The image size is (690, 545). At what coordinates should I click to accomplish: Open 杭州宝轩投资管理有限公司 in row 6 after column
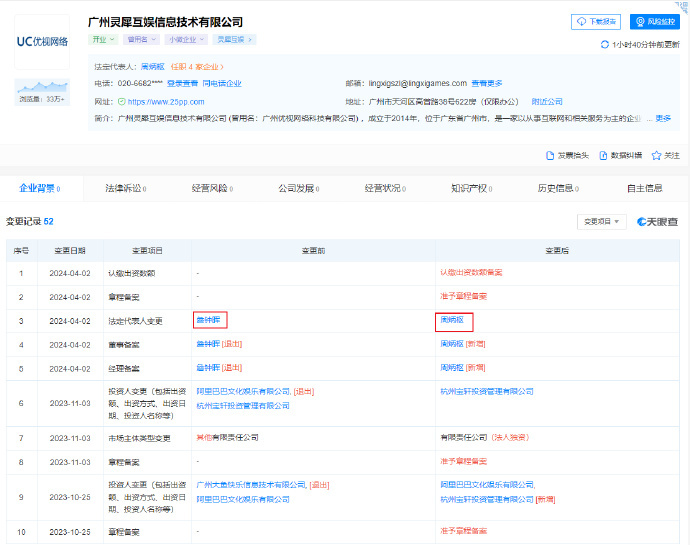487,391
